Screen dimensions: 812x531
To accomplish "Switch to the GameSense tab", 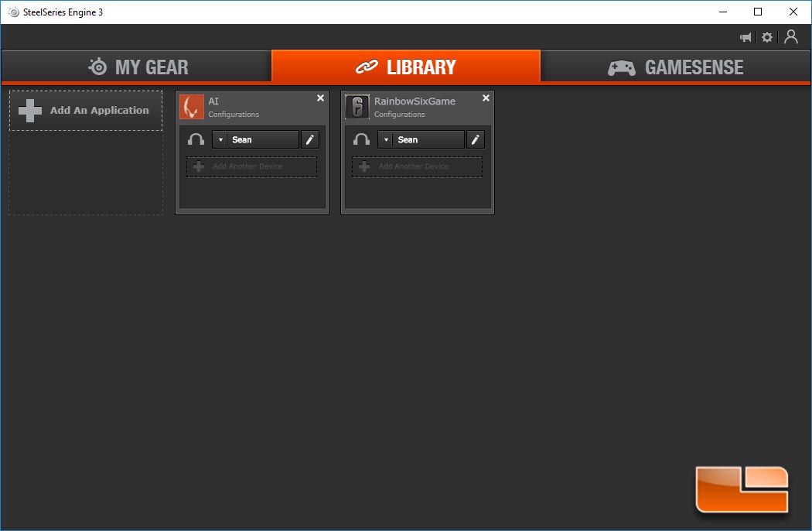I will pos(675,67).
